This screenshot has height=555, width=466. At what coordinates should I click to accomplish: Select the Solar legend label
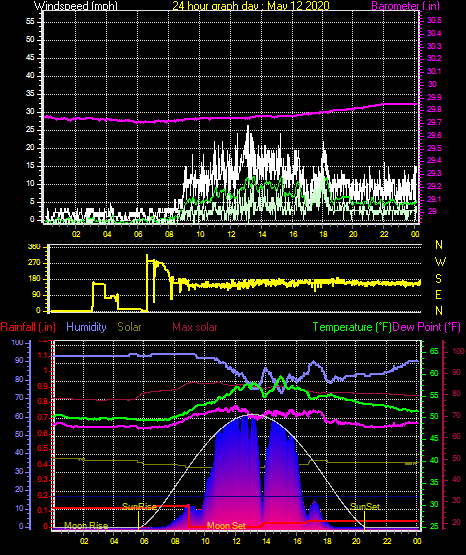click(129, 327)
